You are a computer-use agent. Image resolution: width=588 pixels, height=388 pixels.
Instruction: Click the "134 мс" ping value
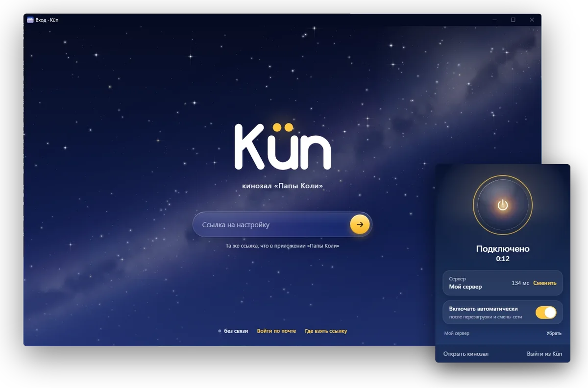click(x=520, y=283)
